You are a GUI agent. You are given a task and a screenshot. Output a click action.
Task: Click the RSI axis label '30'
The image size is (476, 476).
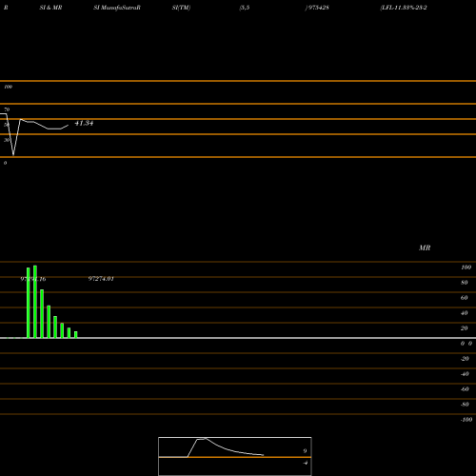[7, 140]
